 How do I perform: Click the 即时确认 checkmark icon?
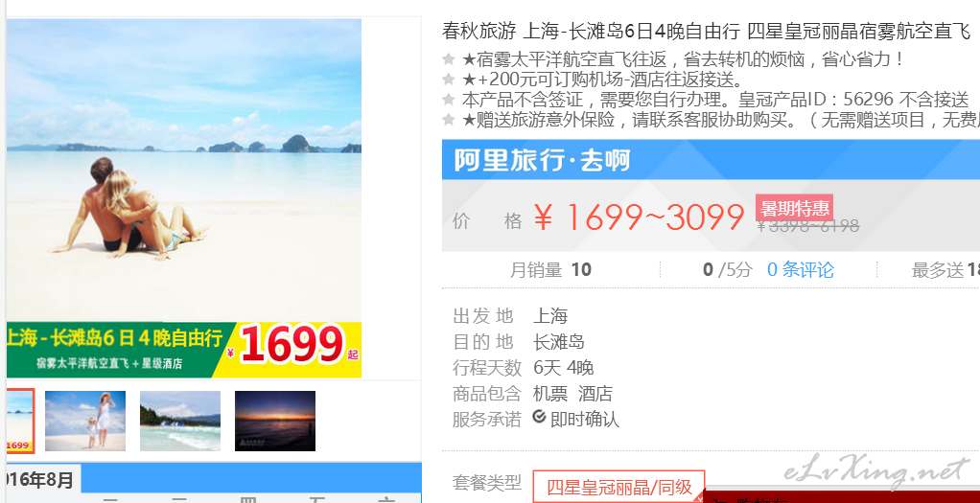pyautogui.click(x=539, y=417)
